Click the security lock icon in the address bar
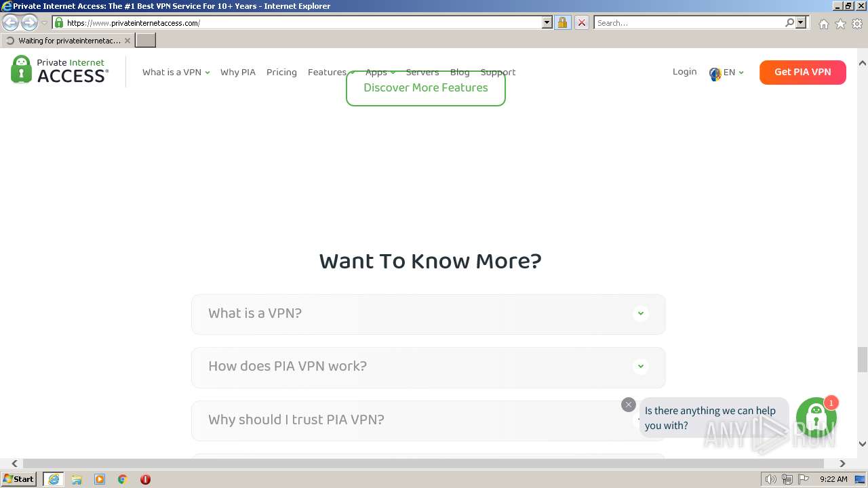The width and height of the screenshot is (868, 488). pyautogui.click(x=562, y=22)
